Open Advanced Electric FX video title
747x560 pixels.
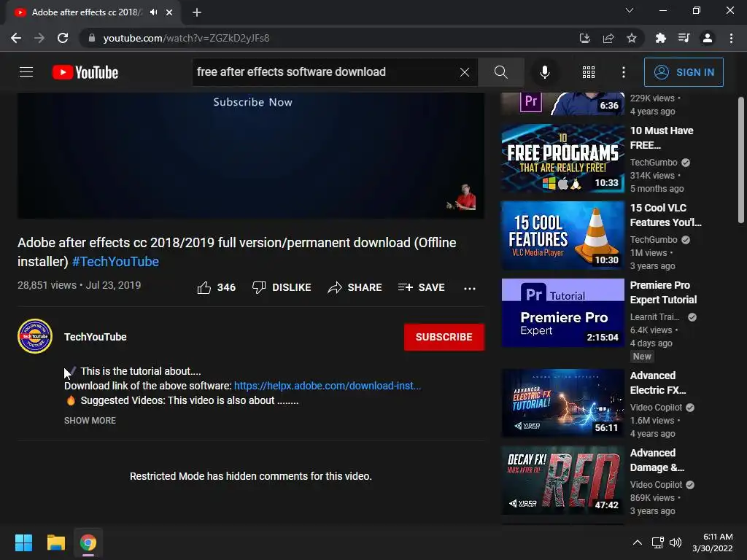point(658,383)
